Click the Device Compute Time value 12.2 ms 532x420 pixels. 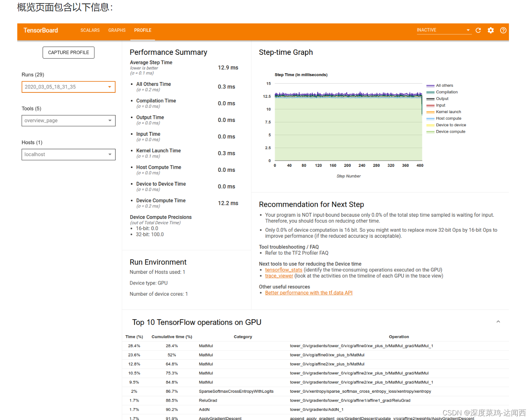pos(228,203)
